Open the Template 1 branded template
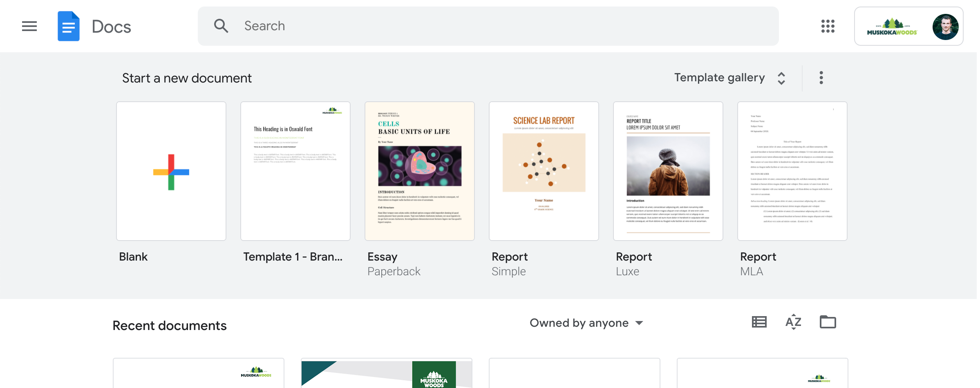 (x=295, y=172)
